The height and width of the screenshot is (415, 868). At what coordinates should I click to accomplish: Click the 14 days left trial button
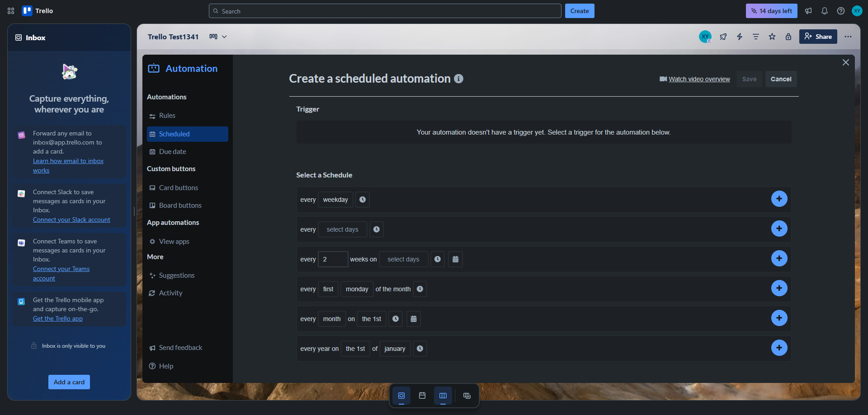coord(771,11)
